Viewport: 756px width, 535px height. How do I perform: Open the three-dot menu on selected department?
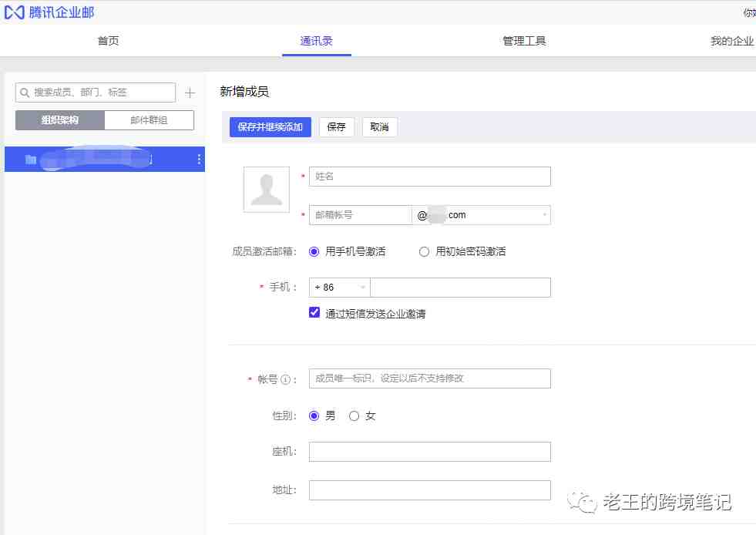click(x=199, y=160)
